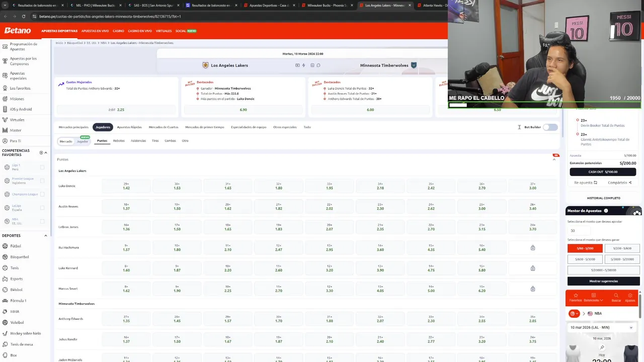This screenshot has height=362, width=644.
Task: Check the NBA EE. UU. checkbox
Action: coord(42,221)
